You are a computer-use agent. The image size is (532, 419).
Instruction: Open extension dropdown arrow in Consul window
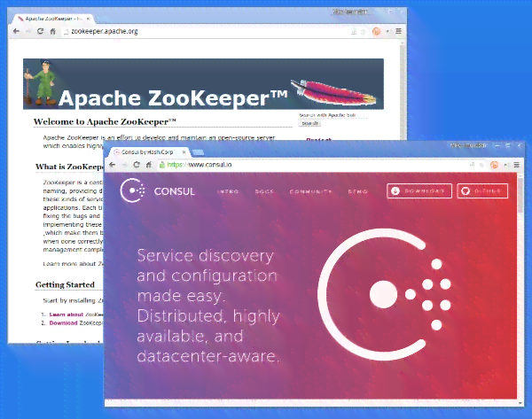(505, 165)
